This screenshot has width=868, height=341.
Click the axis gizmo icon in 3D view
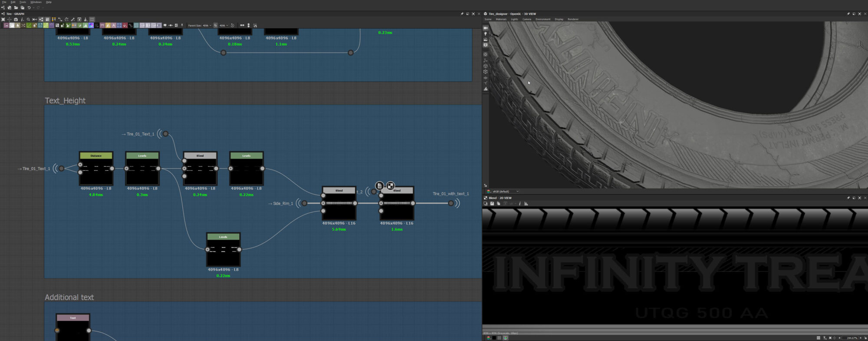(485, 60)
